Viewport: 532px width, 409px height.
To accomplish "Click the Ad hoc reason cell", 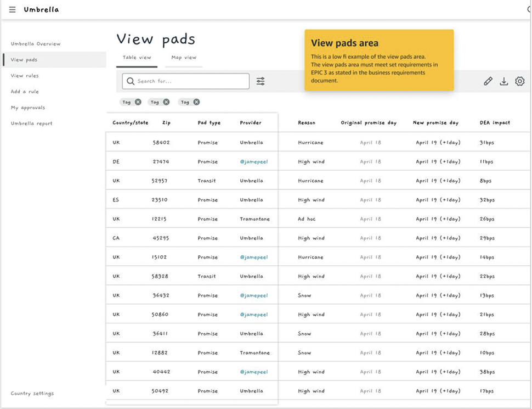I will click(x=307, y=219).
